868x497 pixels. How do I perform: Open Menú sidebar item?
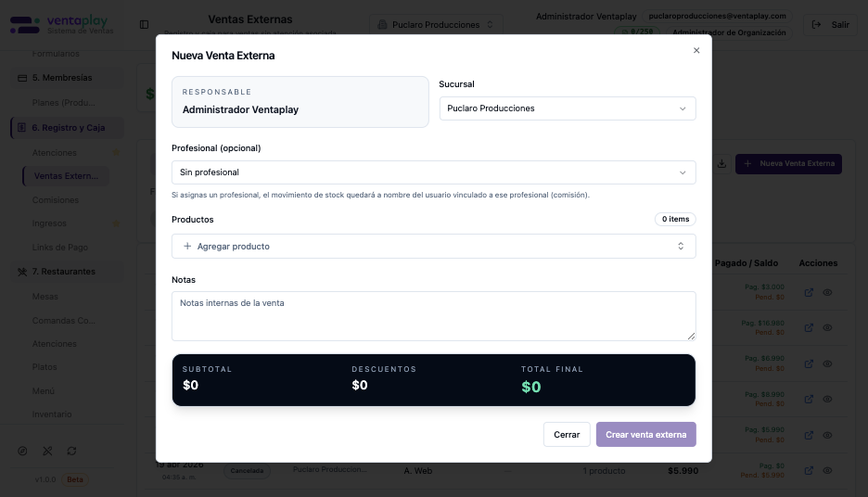44,390
